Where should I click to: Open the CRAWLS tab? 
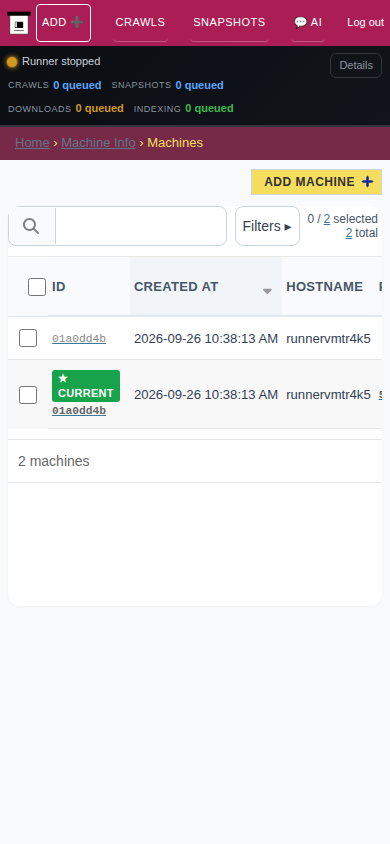(140, 23)
